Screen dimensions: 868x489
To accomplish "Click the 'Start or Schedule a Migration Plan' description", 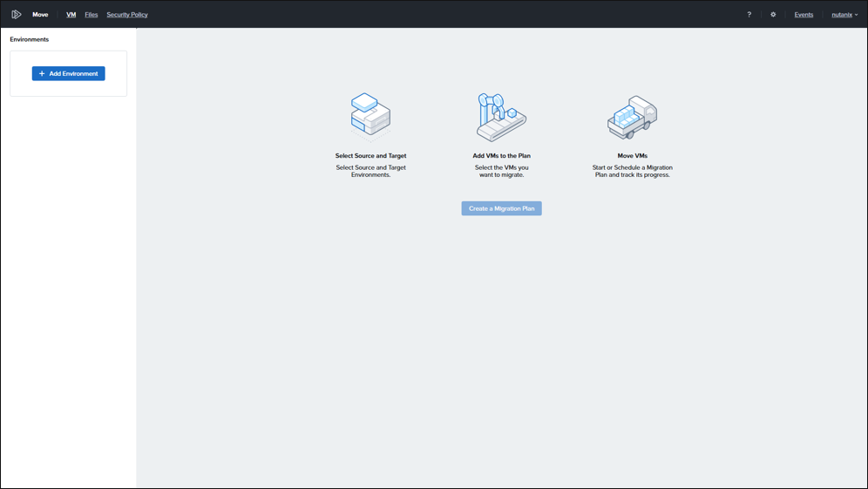I will [632, 171].
